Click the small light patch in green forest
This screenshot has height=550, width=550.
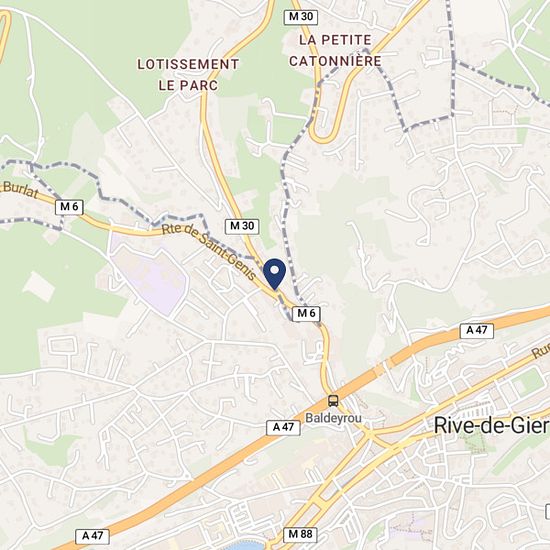point(39,287)
